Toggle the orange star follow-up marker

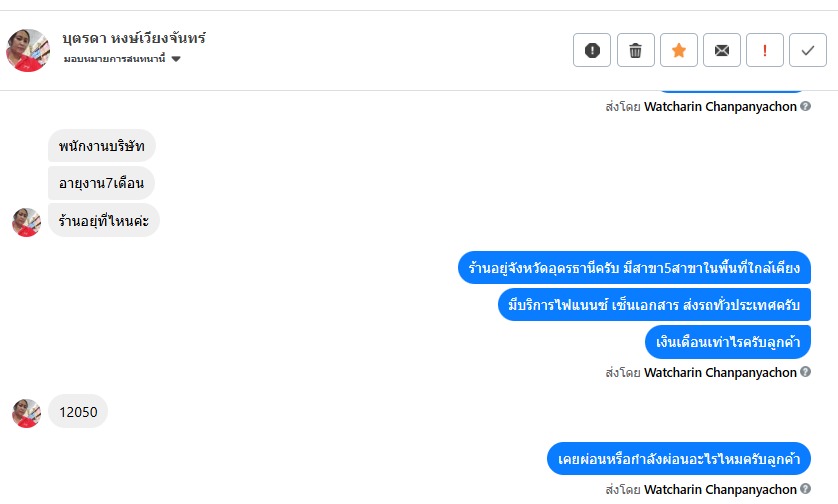(679, 50)
